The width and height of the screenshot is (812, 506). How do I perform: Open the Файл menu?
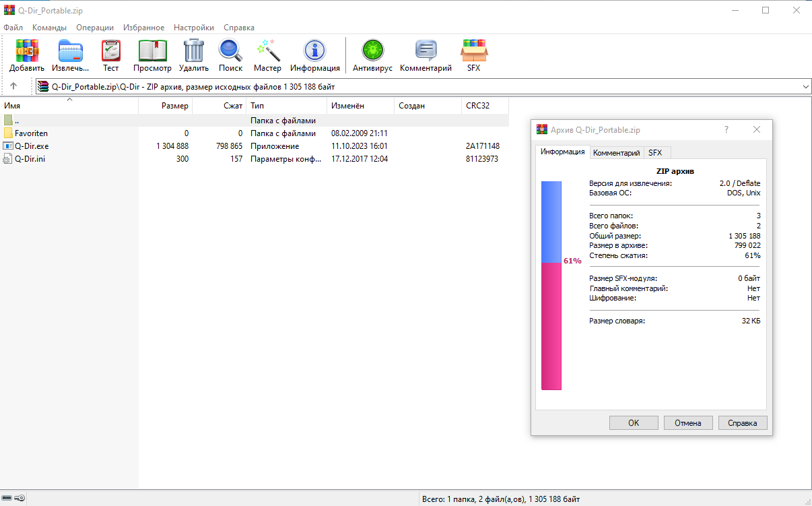click(13, 28)
